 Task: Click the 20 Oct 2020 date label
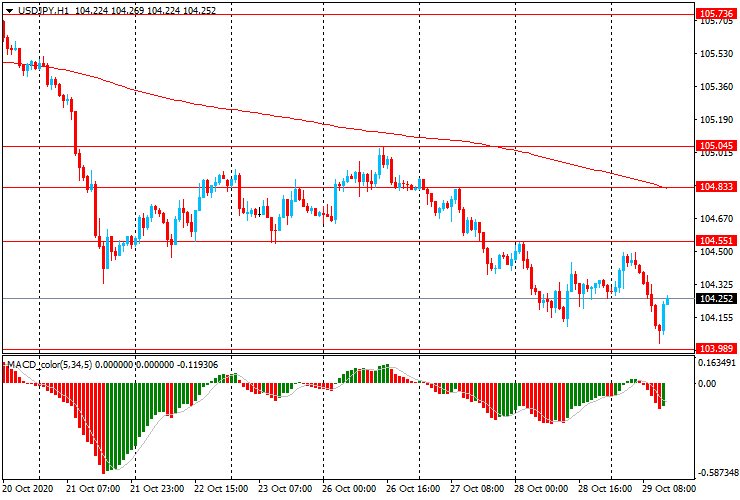coord(28,488)
